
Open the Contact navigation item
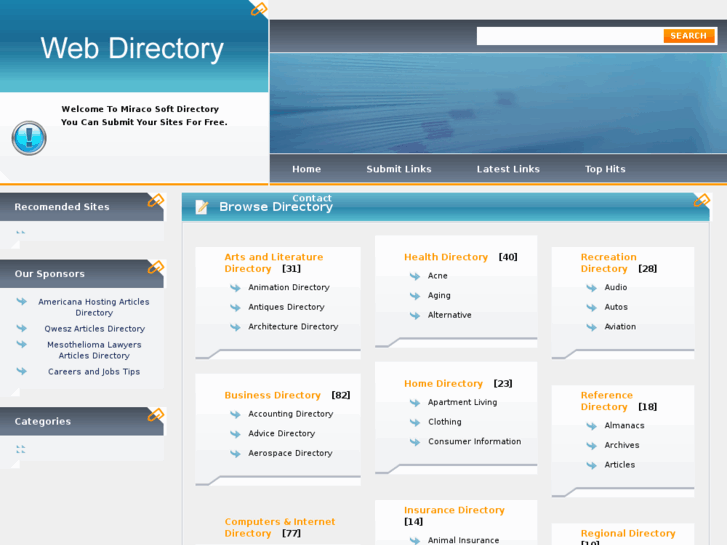(312, 198)
